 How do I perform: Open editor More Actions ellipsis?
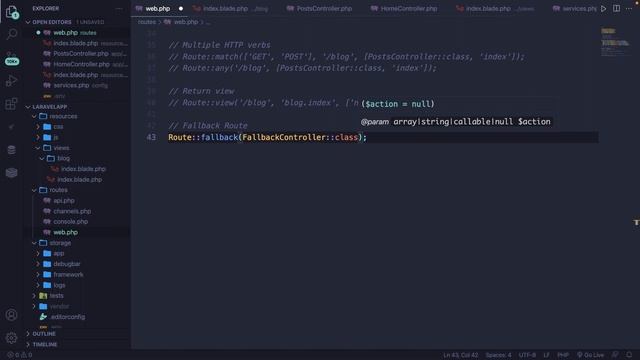pyautogui.click(x=629, y=9)
